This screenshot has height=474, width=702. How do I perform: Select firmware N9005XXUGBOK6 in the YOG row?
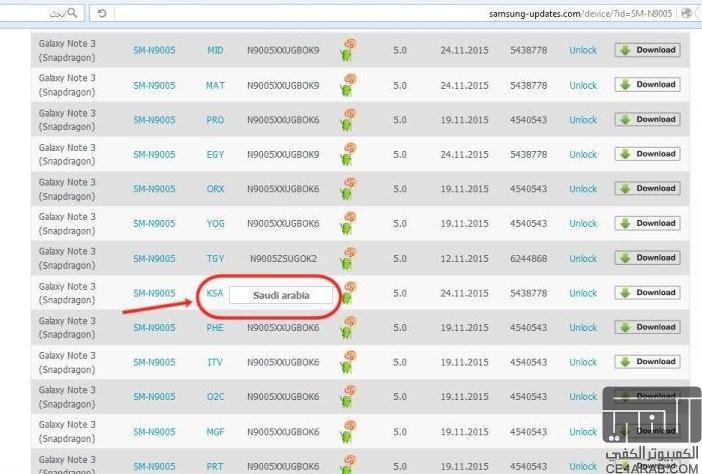point(283,223)
